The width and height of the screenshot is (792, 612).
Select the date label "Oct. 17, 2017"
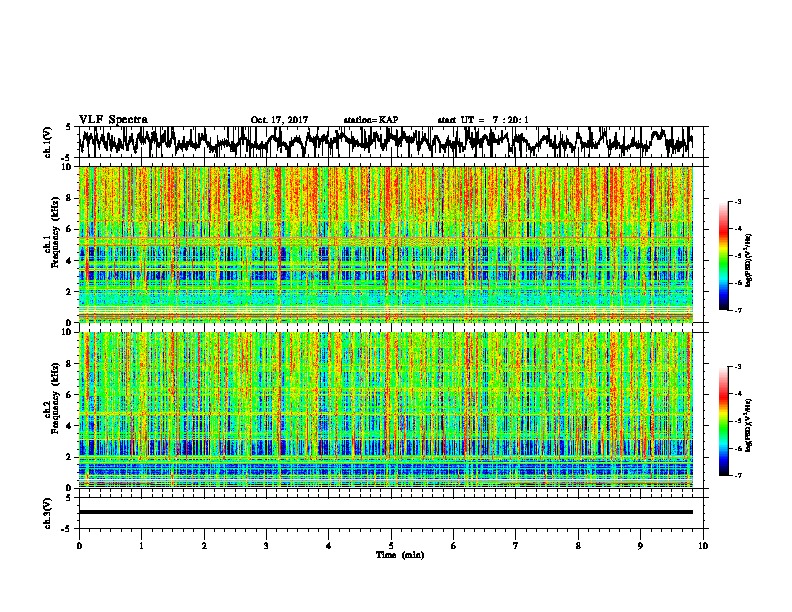[279, 120]
